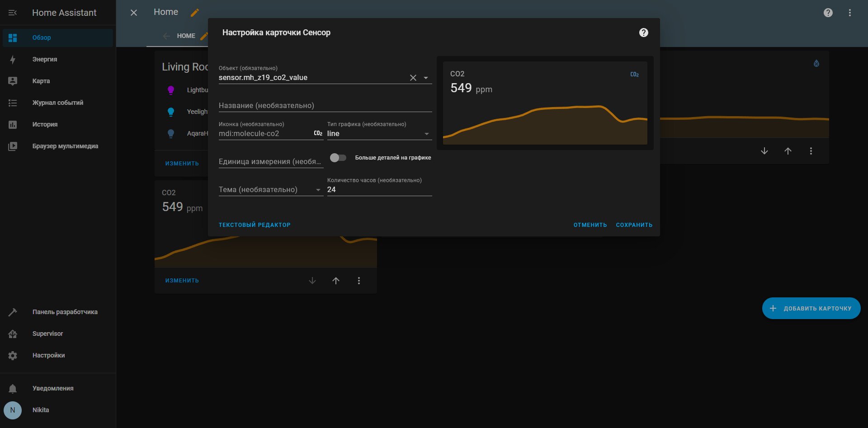Toggle Больше деталей на графике switch
Image resolution: width=868 pixels, height=428 pixels.
(338, 158)
